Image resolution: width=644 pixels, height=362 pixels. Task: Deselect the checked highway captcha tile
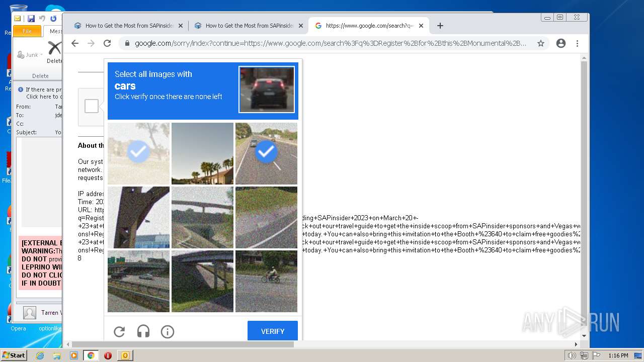pos(266,153)
